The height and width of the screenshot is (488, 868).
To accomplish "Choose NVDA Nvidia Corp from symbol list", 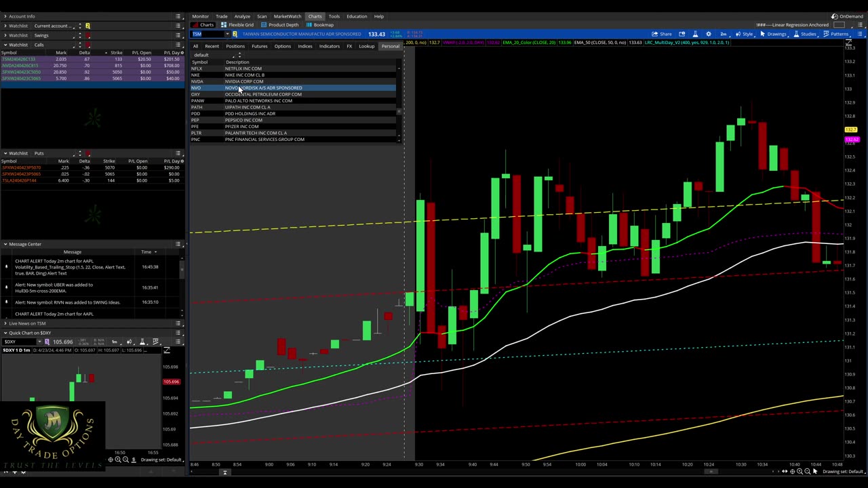I will coord(294,81).
